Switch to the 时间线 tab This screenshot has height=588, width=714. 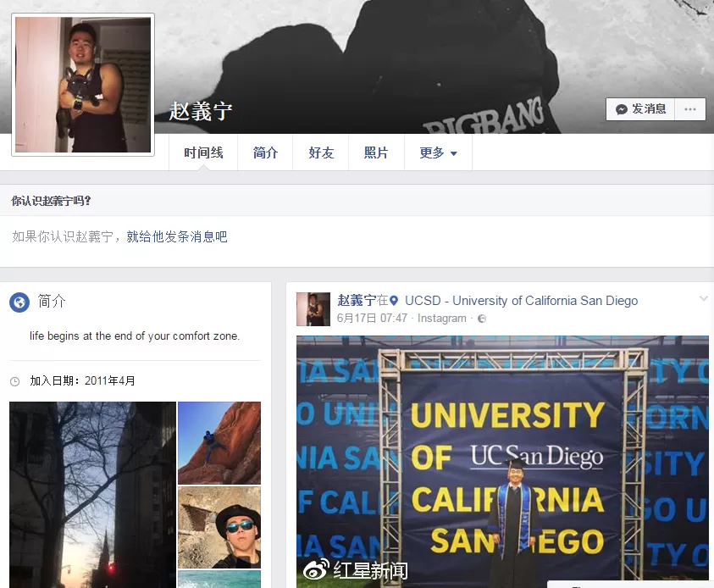(203, 153)
